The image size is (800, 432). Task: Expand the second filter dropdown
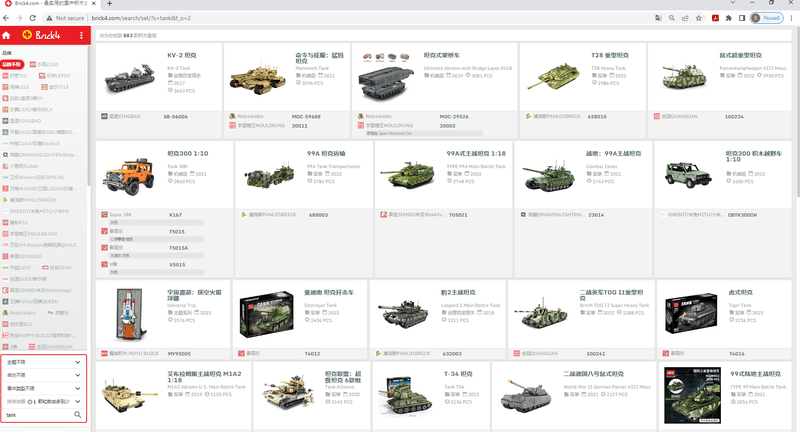(43, 375)
